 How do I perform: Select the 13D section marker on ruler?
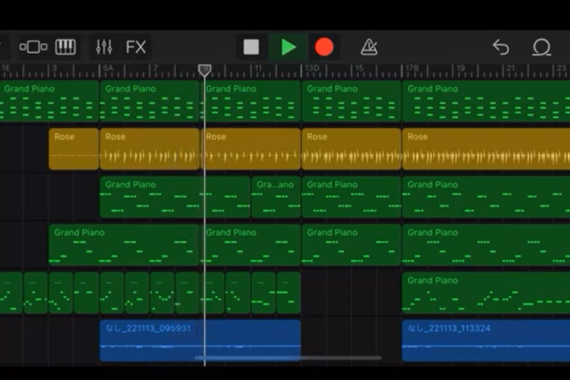(x=312, y=68)
